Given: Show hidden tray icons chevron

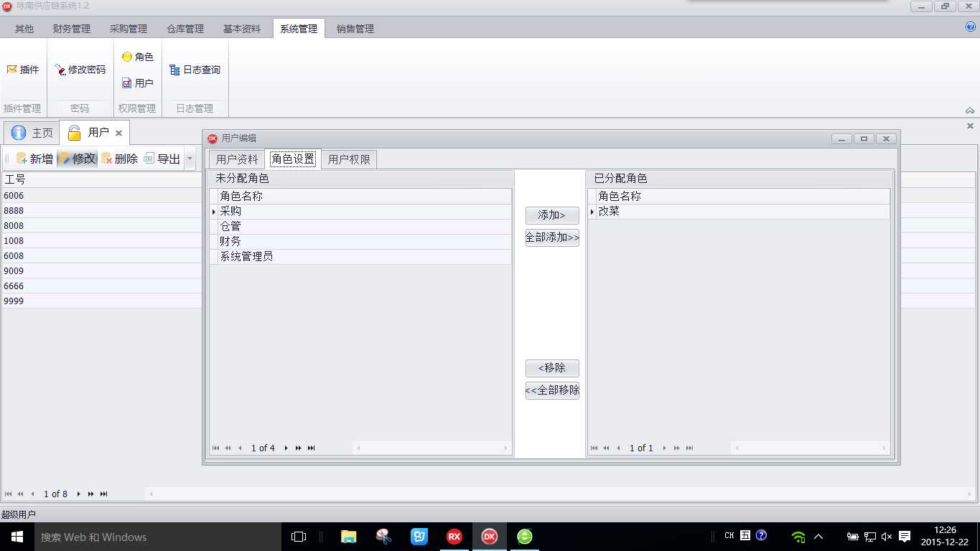Looking at the screenshot, I should pyautogui.click(x=818, y=536).
